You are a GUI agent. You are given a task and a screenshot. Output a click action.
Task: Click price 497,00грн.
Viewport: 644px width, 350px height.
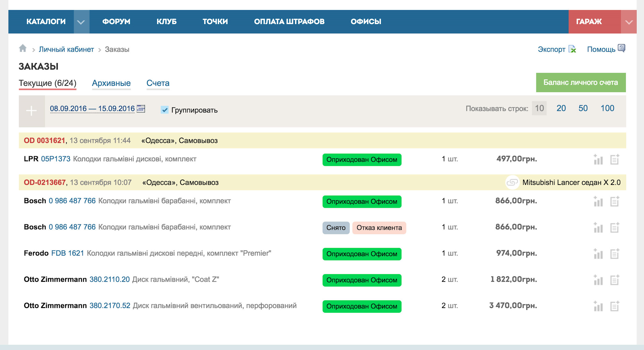tap(517, 159)
